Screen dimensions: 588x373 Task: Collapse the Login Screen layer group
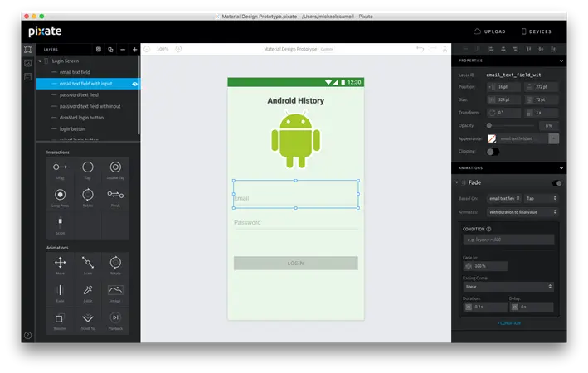click(x=40, y=61)
